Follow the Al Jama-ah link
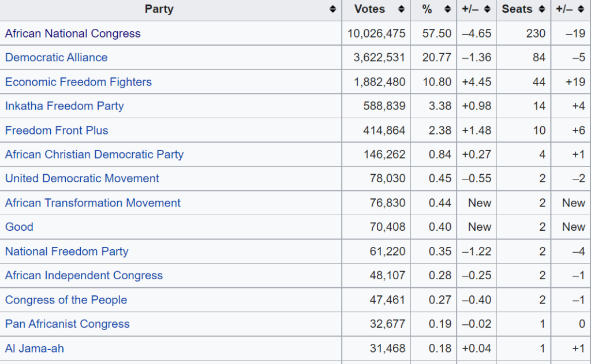Viewport: 591px width, 364px height. [x=34, y=348]
